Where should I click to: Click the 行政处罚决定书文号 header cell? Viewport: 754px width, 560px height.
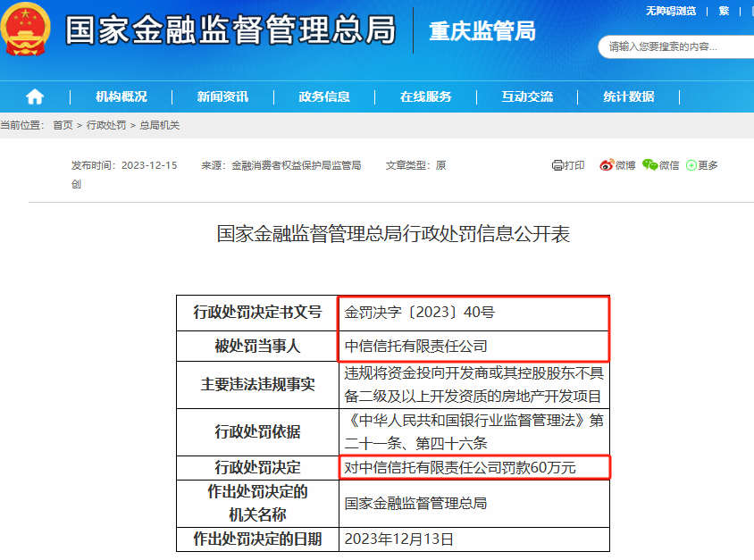coord(257,313)
